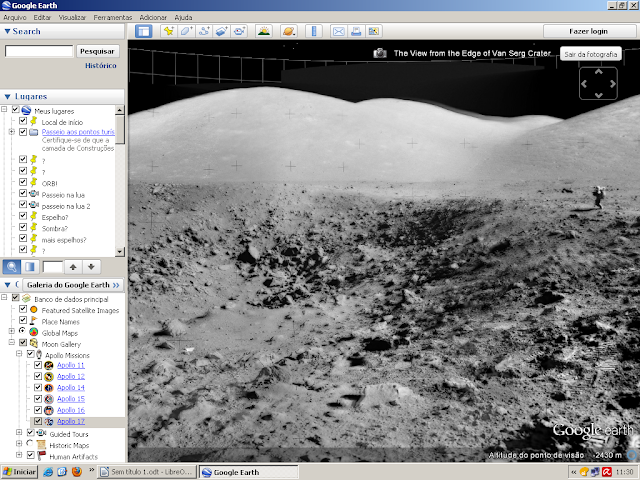This screenshot has width=640, height=480.
Task: Expand the Passeio aos pontos turís folder
Action: point(12,131)
